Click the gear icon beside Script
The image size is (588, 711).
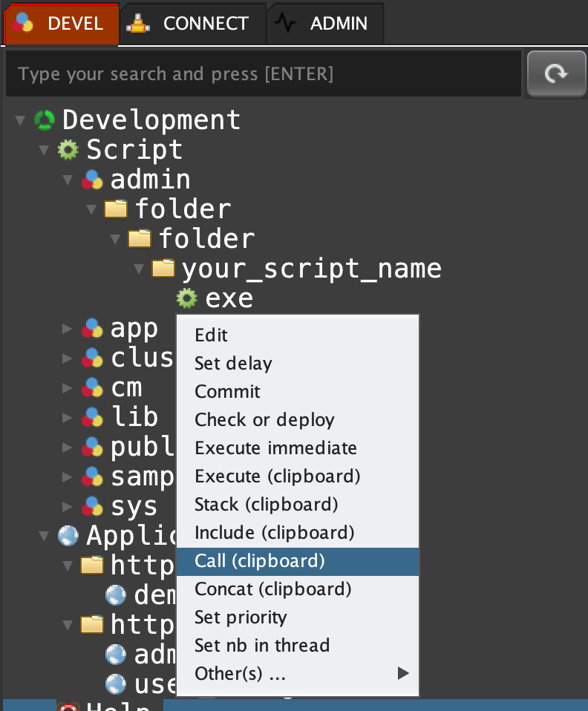click(68, 150)
